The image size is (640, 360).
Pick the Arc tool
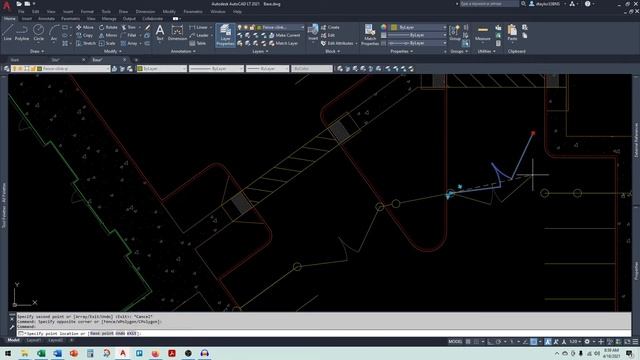click(x=54, y=33)
